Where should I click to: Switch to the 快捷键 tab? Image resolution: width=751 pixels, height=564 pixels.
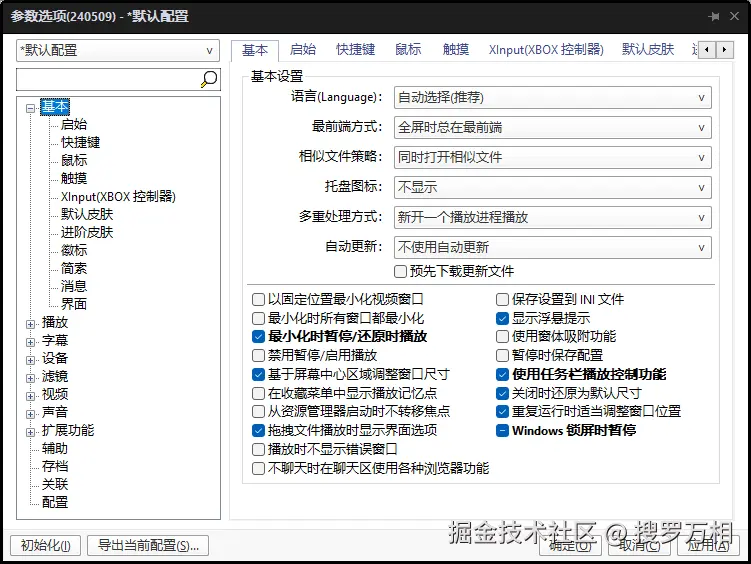click(355, 49)
